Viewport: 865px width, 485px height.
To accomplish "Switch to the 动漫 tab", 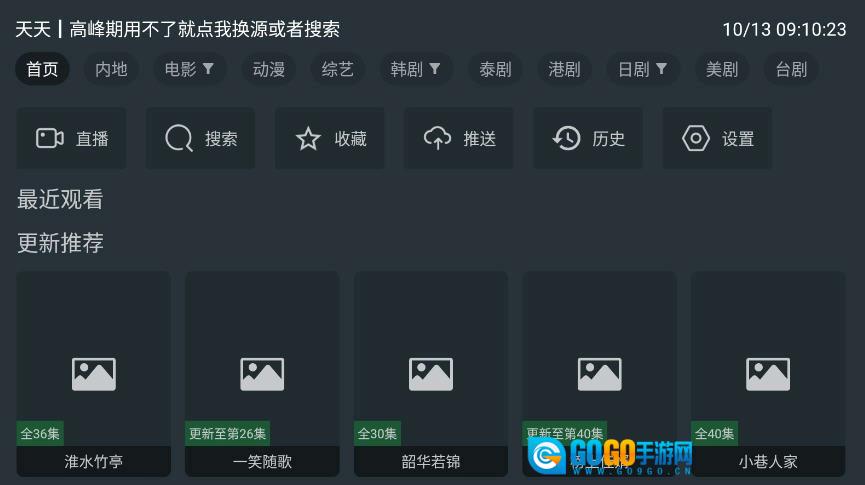I will (x=269, y=69).
